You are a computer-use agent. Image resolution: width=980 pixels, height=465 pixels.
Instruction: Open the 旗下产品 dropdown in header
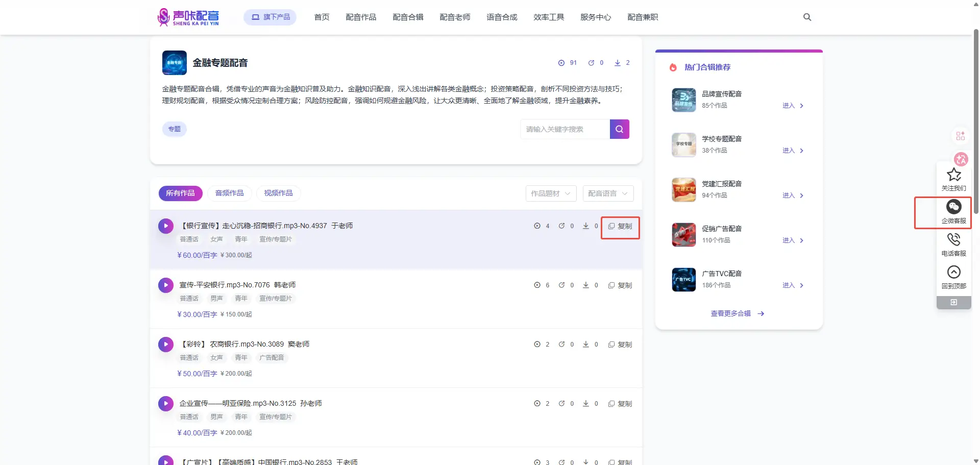coord(270,17)
